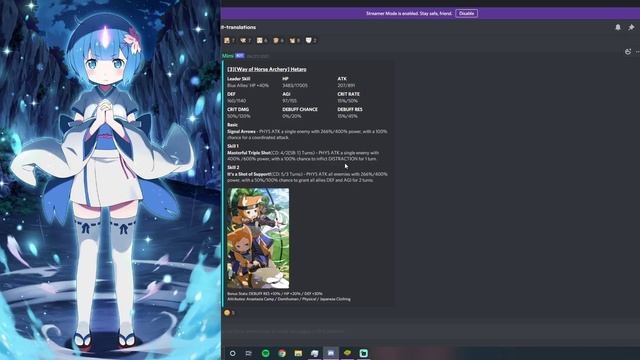Image resolution: width=640 pixels, height=360 pixels.
Task: Disable Streamer Mode from the purple banner
Action: point(467,13)
